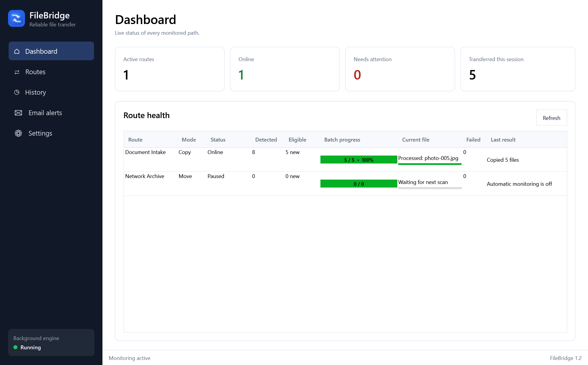
Task: Open the Email alerts section
Action: [51, 113]
